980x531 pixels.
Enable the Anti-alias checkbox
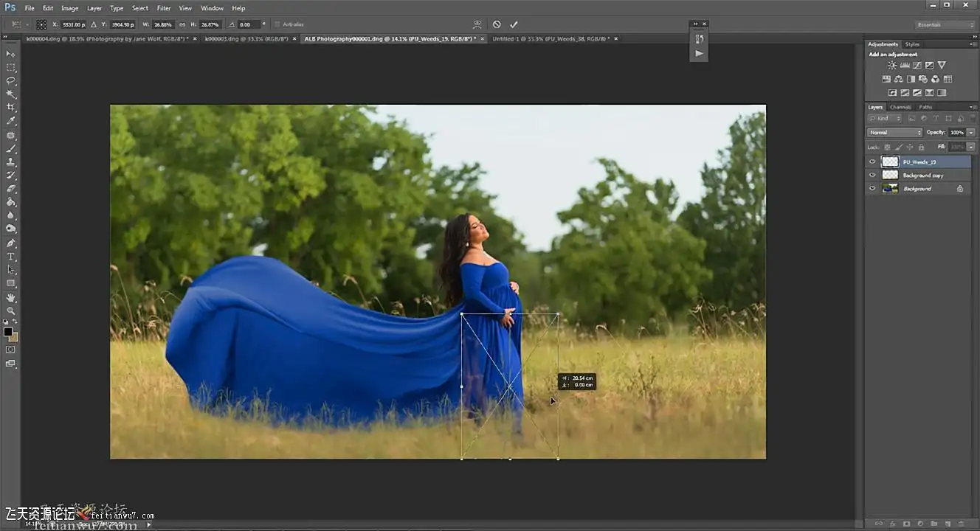click(x=277, y=24)
